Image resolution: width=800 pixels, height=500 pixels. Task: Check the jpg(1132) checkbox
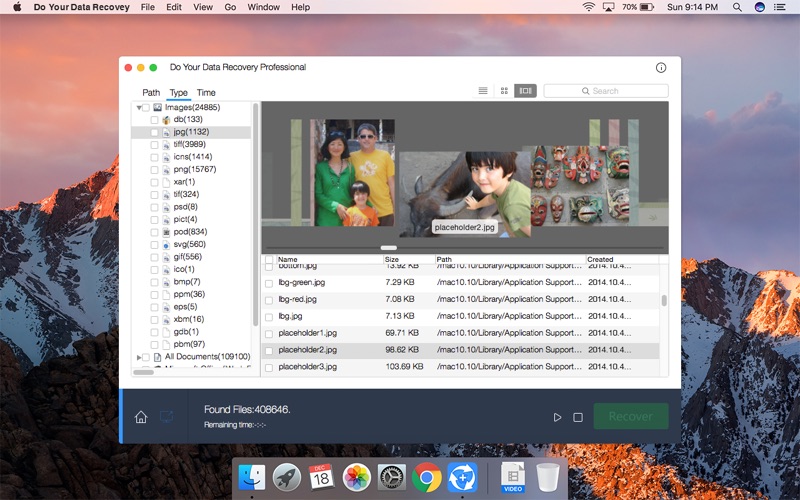click(x=154, y=133)
